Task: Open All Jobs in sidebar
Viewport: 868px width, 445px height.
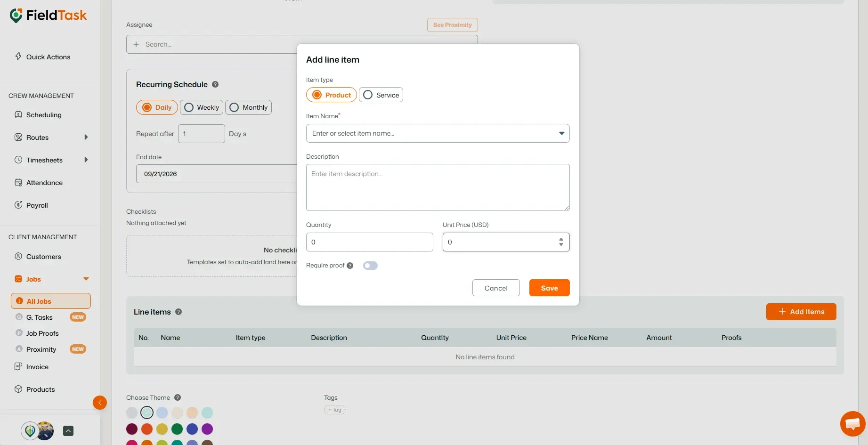Action: (x=51, y=301)
